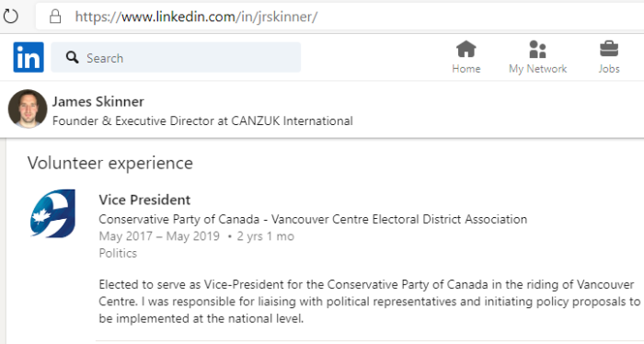Select the browser address bar URL
The width and height of the screenshot is (644, 344).
(196, 17)
